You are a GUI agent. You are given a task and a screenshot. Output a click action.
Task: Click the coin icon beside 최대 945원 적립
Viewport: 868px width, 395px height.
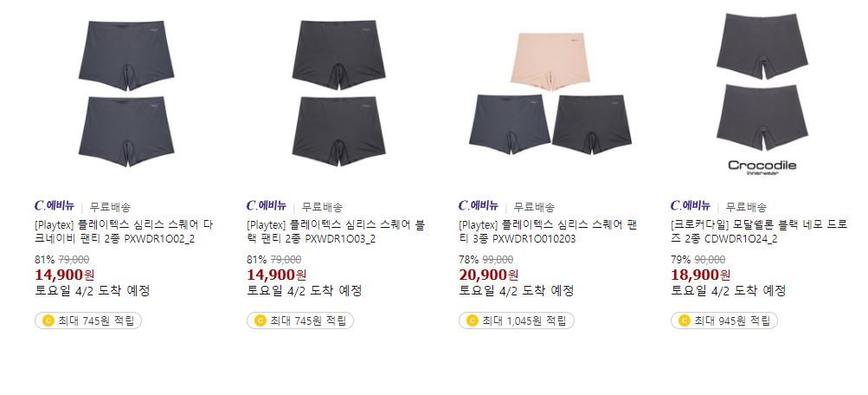[x=684, y=321]
